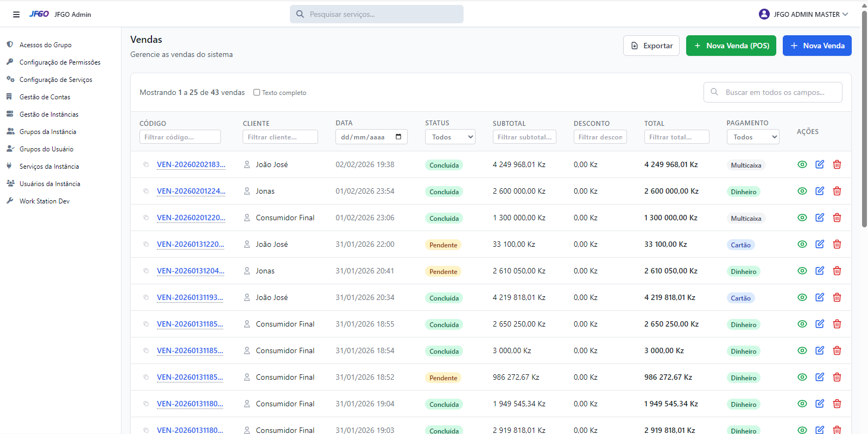The image size is (868, 434).
Task: Click the calendar icon in date filter
Action: click(x=398, y=137)
